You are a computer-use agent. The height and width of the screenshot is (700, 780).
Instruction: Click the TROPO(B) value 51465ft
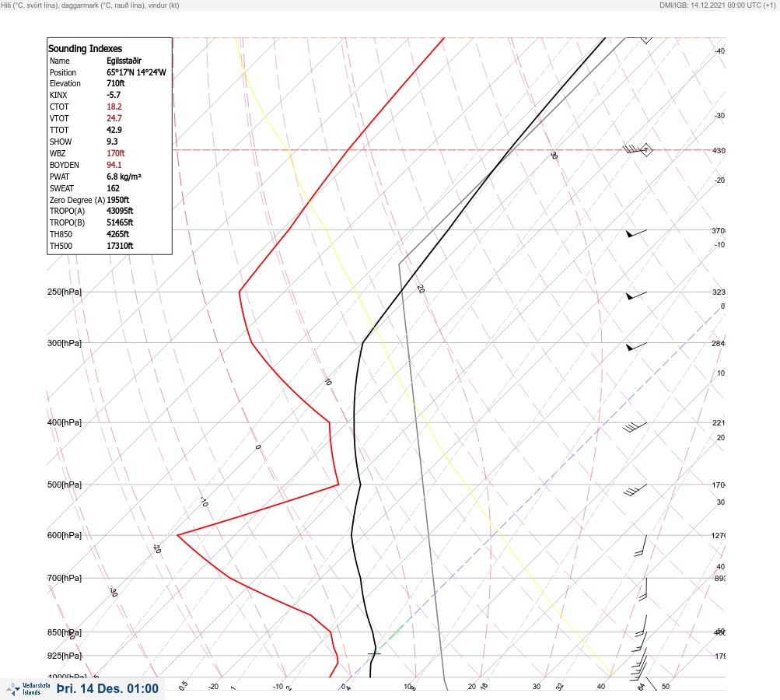click(x=120, y=222)
